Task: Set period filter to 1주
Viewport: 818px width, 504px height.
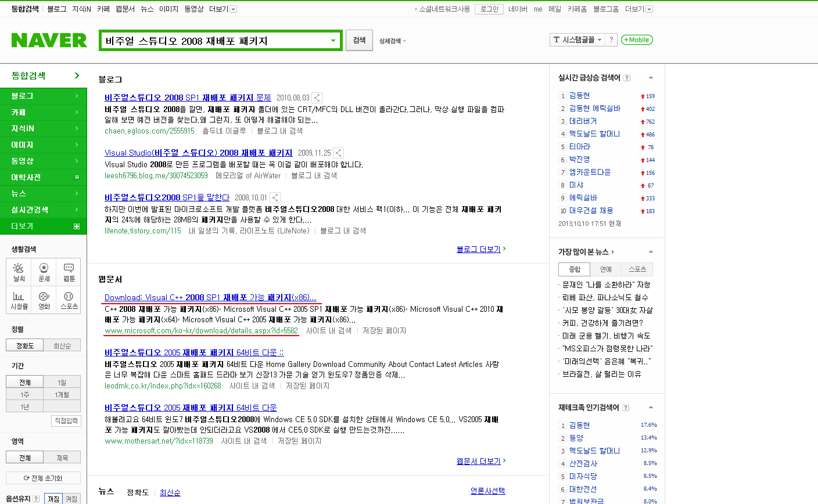Action: point(25,394)
